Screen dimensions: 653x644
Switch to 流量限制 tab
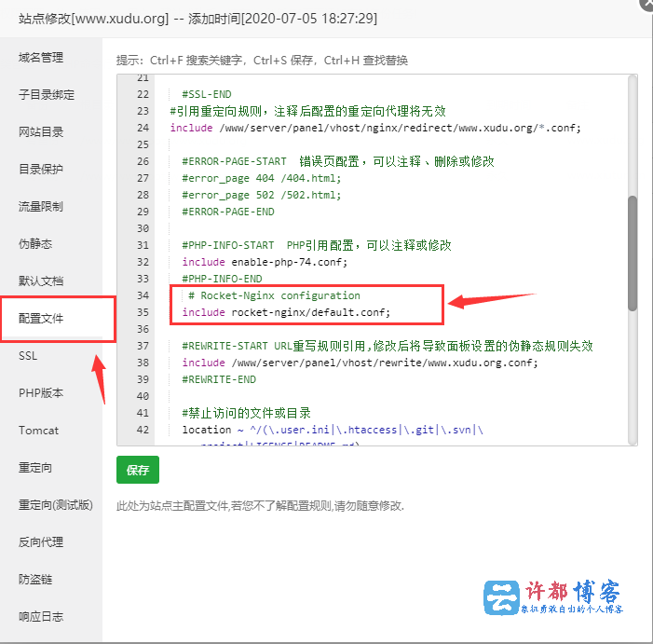(x=41, y=207)
